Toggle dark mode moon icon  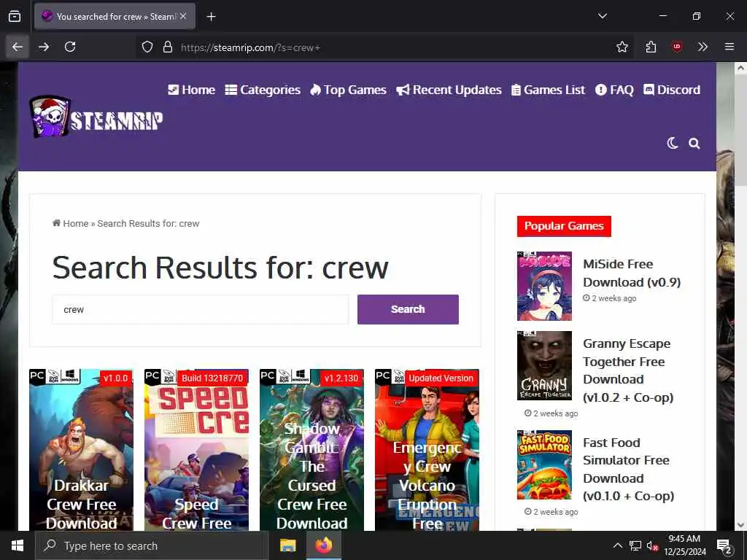pyautogui.click(x=672, y=143)
